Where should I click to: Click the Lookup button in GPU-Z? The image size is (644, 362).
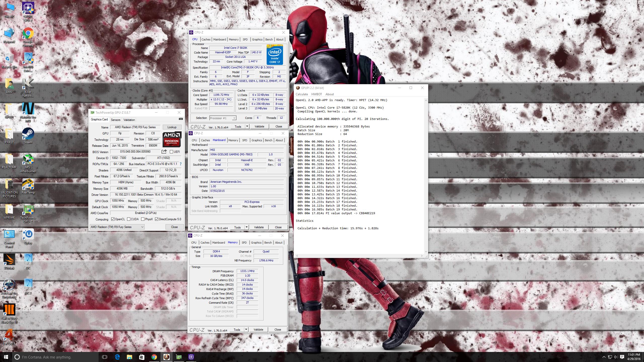coord(172,127)
